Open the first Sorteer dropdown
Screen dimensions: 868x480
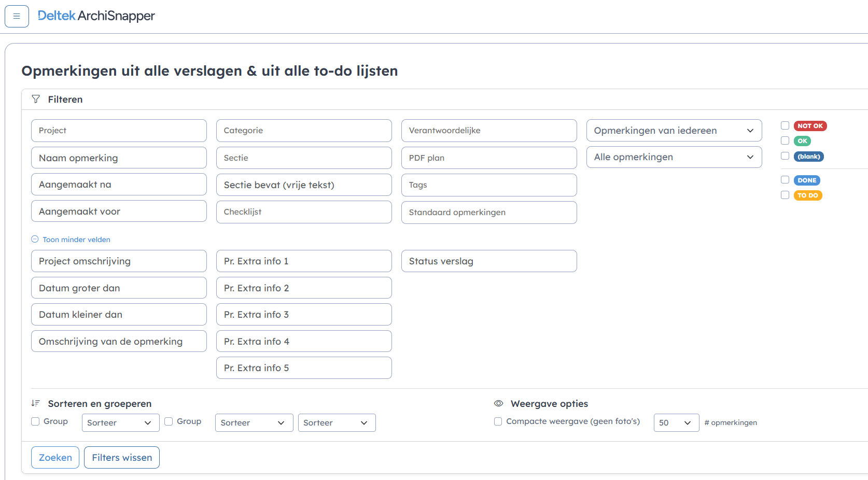pos(121,422)
